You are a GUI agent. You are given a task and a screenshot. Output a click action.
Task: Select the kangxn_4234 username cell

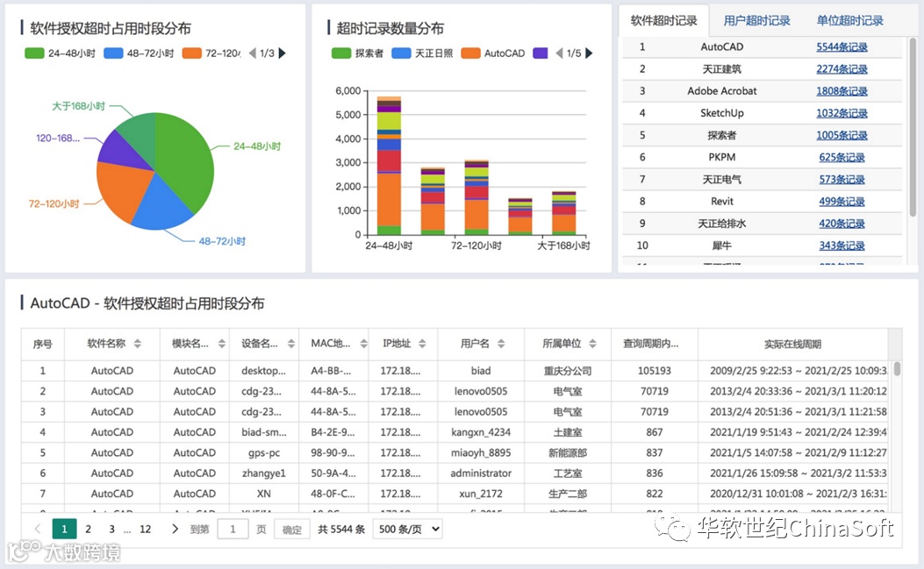tap(481, 432)
